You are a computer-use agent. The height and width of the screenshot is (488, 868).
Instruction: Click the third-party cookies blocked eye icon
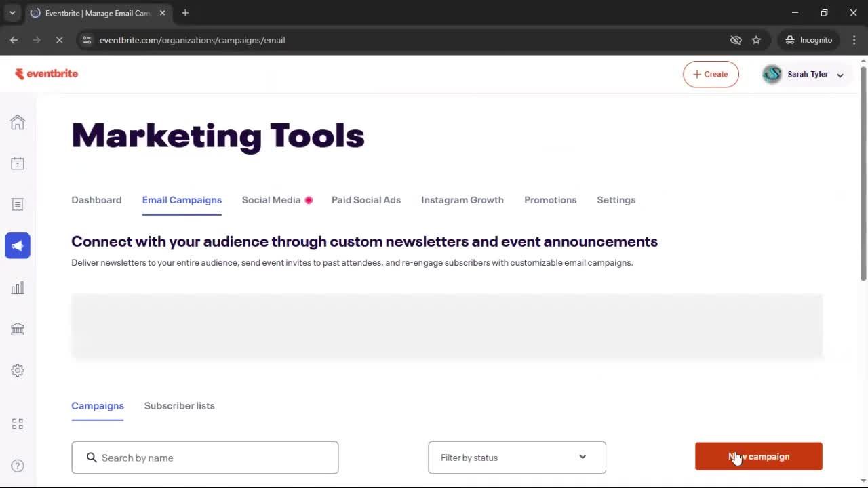(736, 40)
